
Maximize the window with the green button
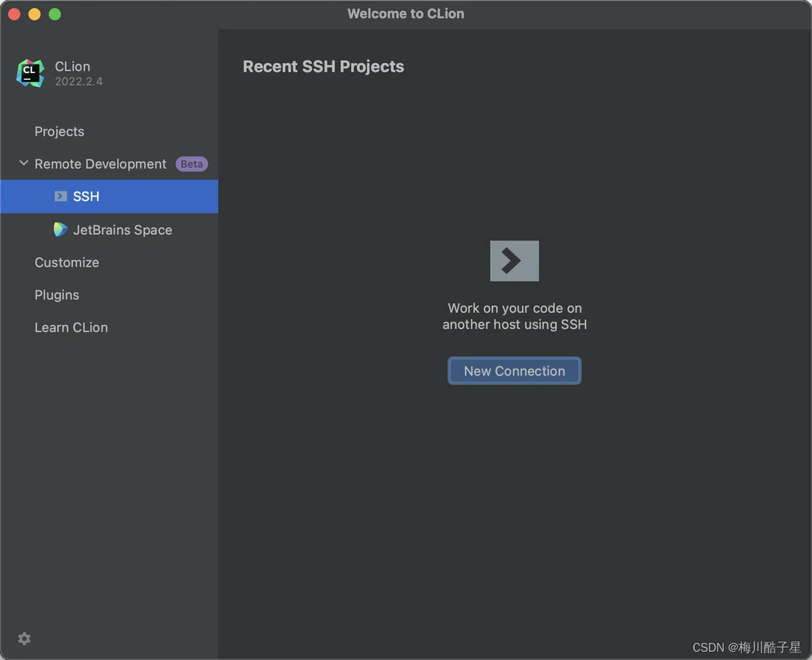point(55,14)
